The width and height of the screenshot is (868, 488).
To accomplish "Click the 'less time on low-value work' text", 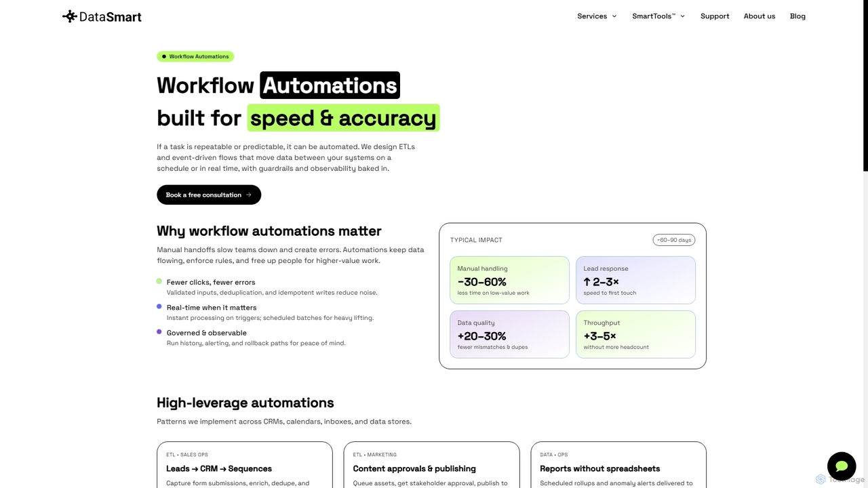I will [x=494, y=293].
